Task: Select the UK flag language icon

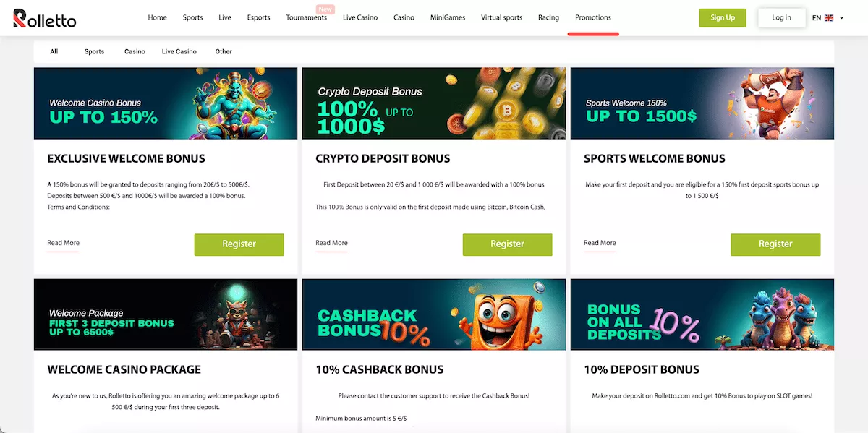Action: pyautogui.click(x=829, y=18)
